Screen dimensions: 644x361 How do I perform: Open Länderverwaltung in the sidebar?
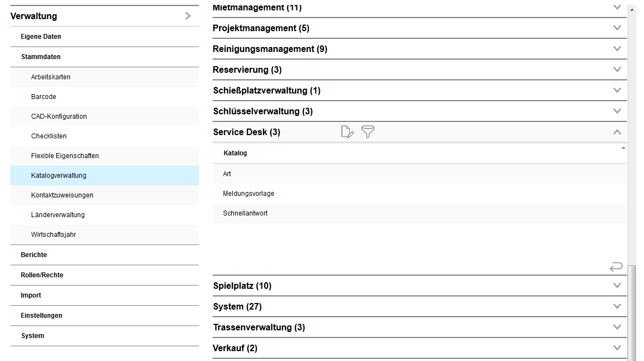click(58, 215)
